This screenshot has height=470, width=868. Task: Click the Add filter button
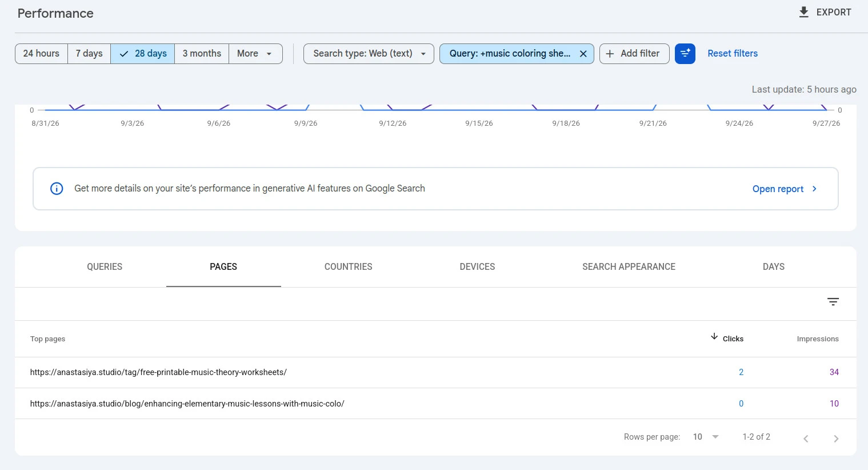634,54
